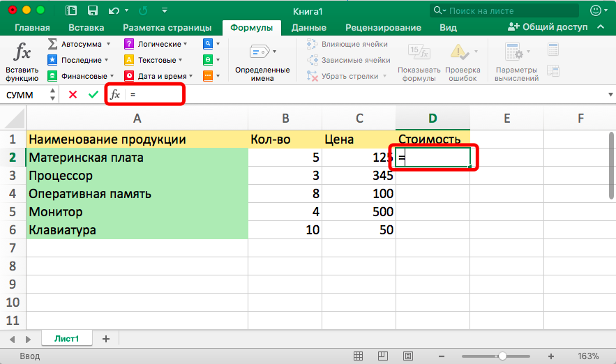Open the lookup and reference functions icon

tap(208, 44)
